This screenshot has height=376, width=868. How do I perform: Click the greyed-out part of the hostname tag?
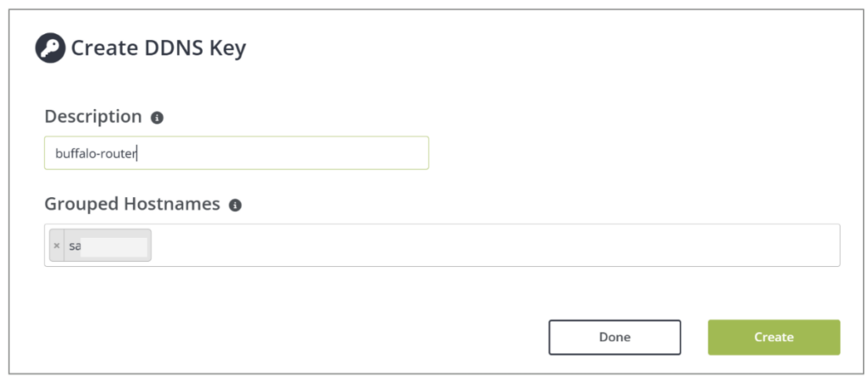point(114,246)
